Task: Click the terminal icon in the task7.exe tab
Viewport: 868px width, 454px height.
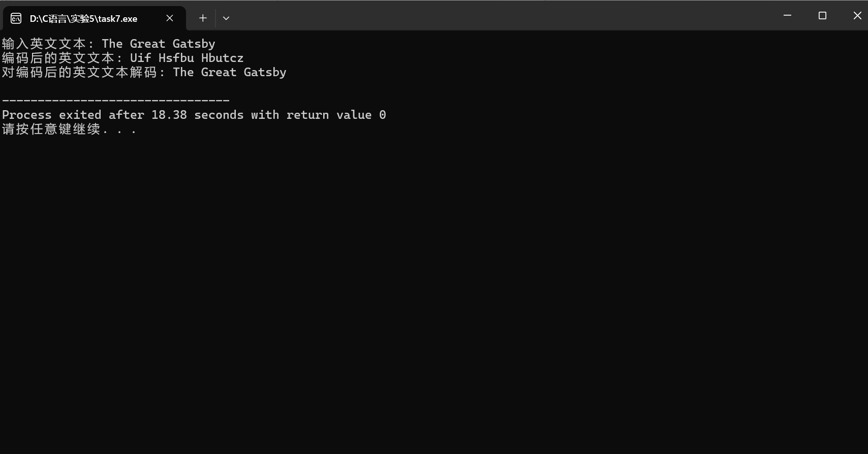Action: [16, 19]
